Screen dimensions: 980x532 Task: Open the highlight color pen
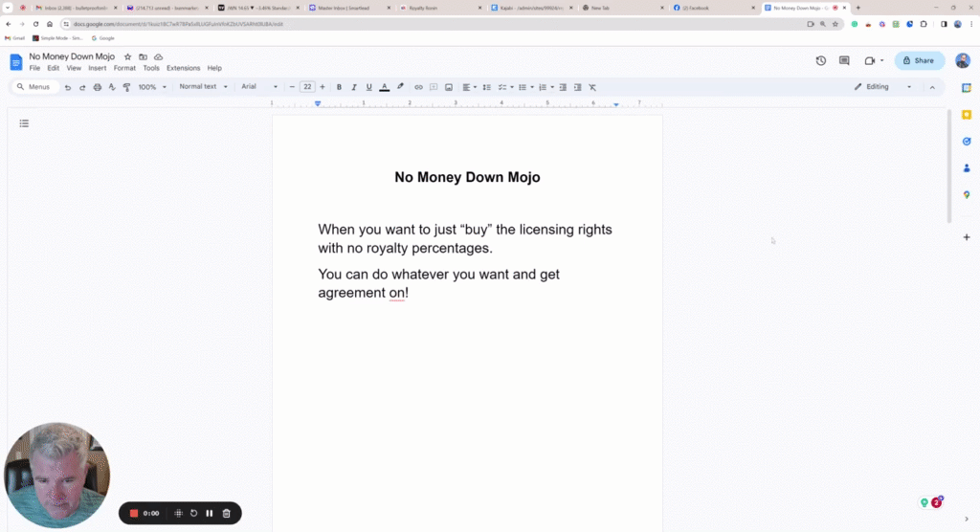(x=400, y=87)
